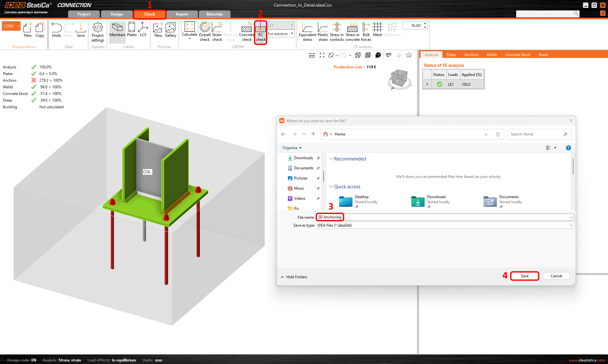This screenshot has height=364, width=608.
Task: Click the Cancel button
Action: click(556, 276)
